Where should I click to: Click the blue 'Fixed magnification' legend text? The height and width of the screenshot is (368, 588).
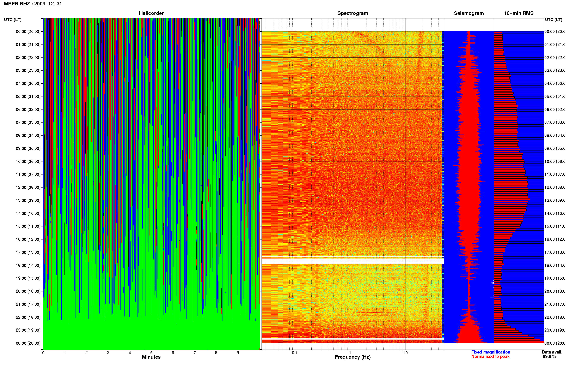pyautogui.click(x=491, y=352)
